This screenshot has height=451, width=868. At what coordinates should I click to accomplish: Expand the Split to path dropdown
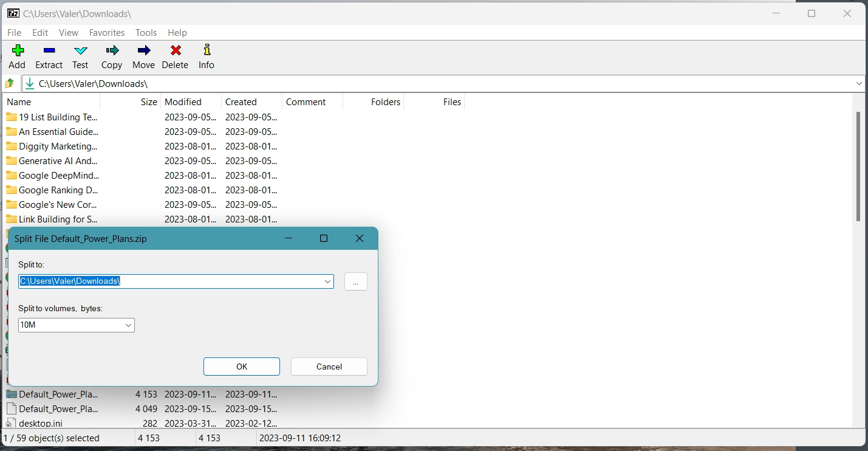point(327,281)
